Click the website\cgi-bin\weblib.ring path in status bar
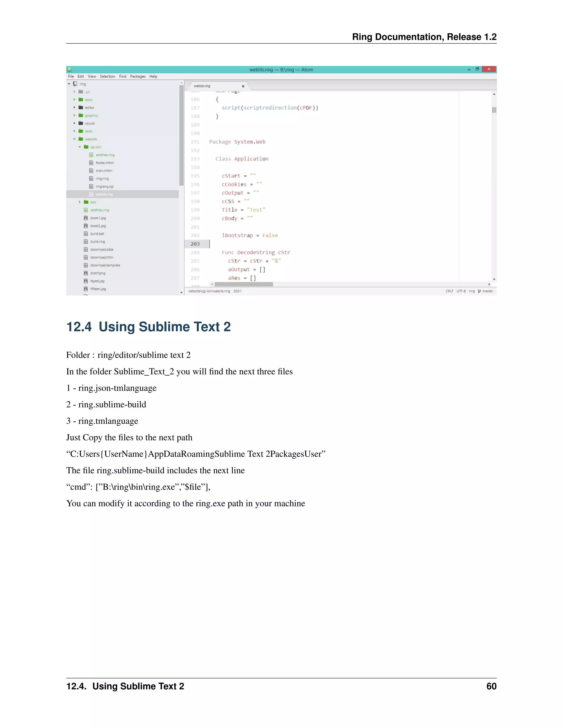 209,291
